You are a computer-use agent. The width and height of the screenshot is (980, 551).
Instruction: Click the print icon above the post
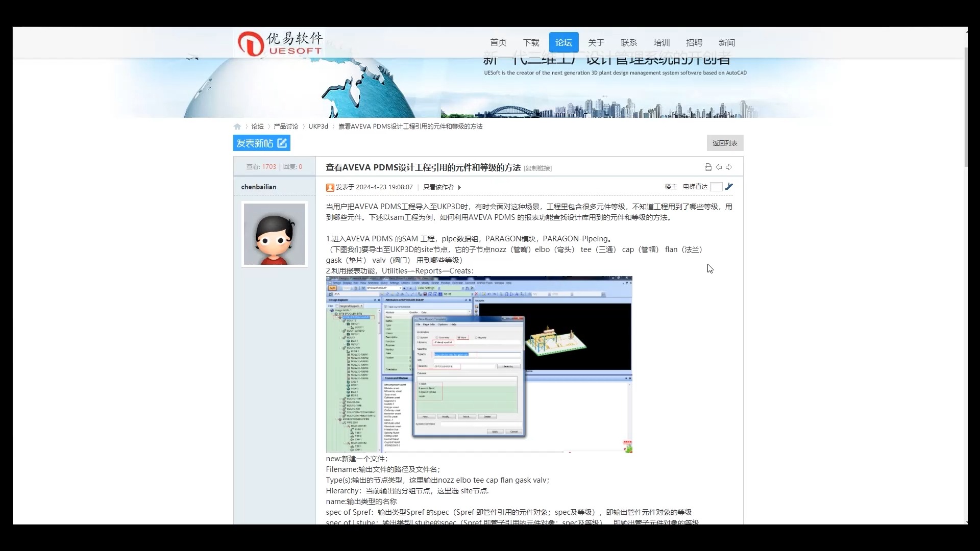[x=707, y=167]
